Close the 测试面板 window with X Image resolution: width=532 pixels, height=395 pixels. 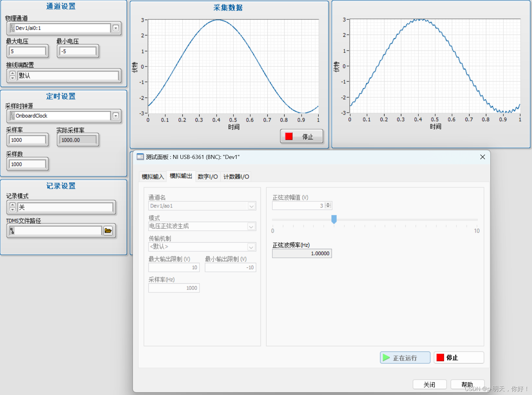(x=483, y=157)
